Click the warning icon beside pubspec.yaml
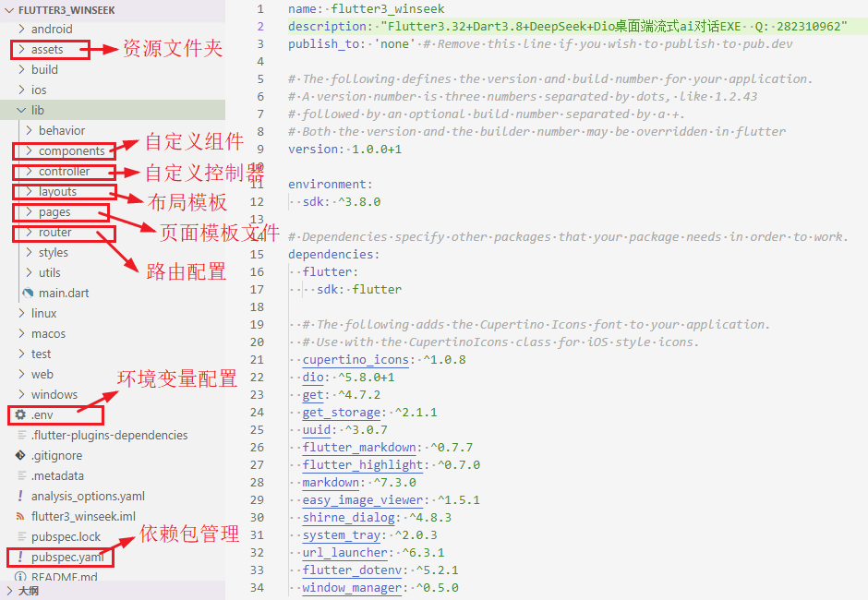The image size is (868, 600). (x=20, y=557)
